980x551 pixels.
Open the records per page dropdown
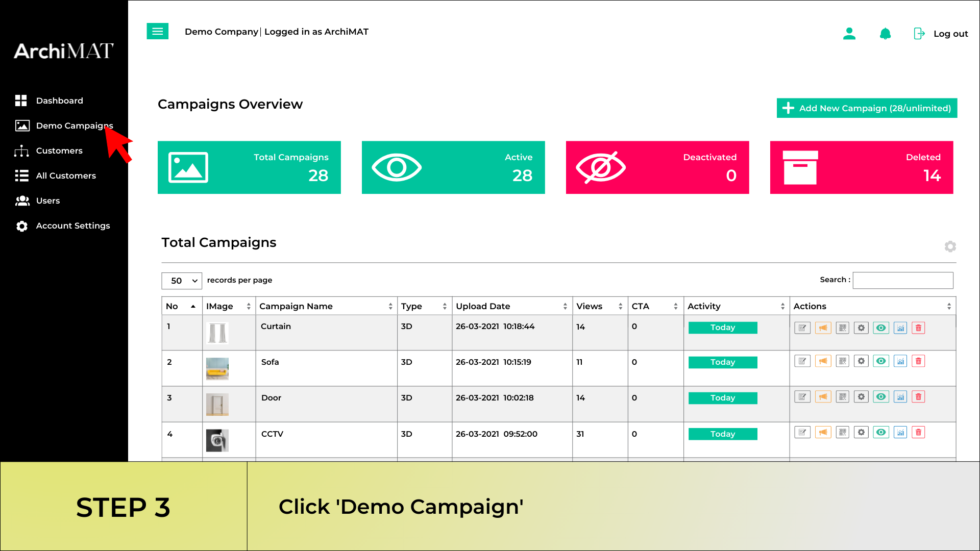[181, 281]
